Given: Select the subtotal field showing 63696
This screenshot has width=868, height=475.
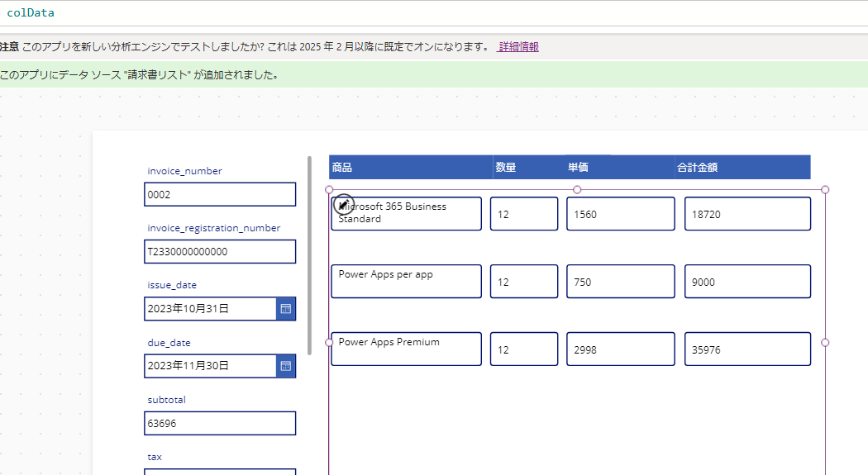Looking at the screenshot, I should pos(220,424).
